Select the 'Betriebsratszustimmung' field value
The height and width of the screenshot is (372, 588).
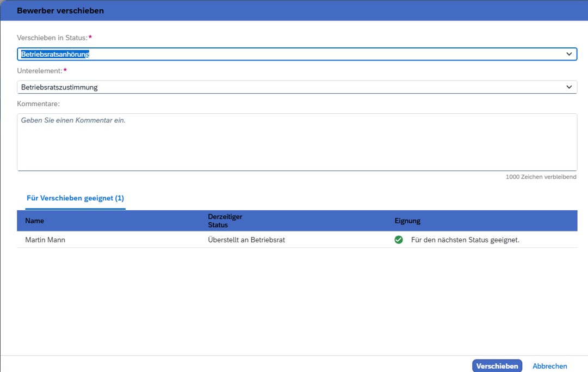(x=59, y=87)
